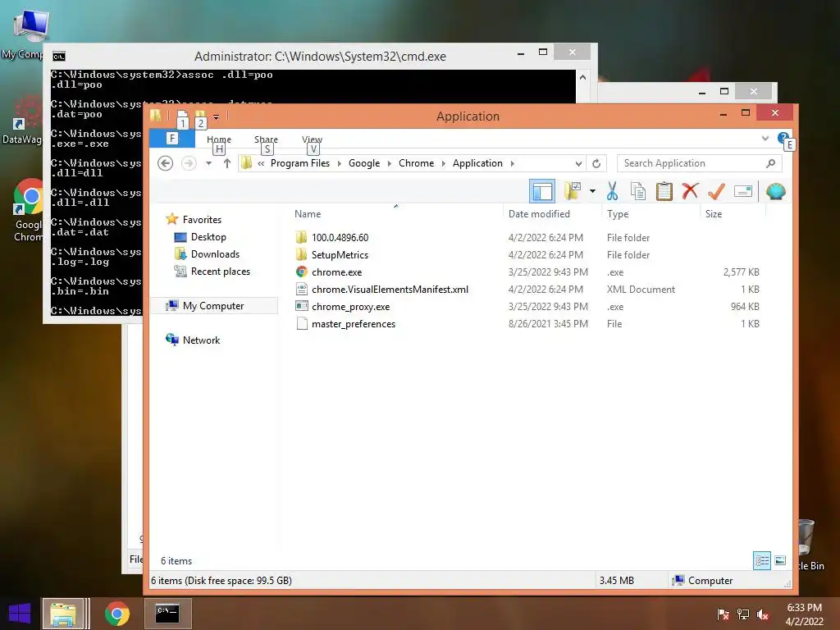Image resolution: width=840 pixels, height=630 pixels.
Task: Open the File ribbon tab
Action: tap(171, 139)
